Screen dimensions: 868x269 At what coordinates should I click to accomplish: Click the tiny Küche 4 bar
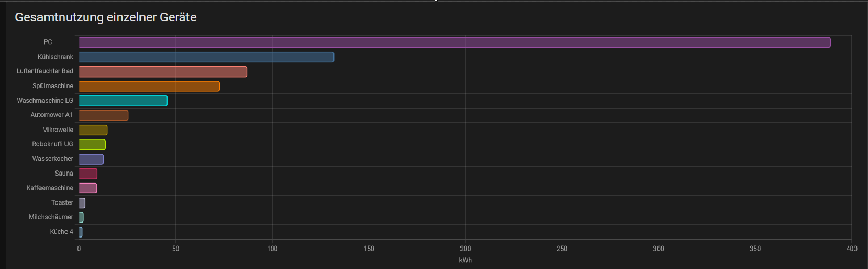pos(81,232)
